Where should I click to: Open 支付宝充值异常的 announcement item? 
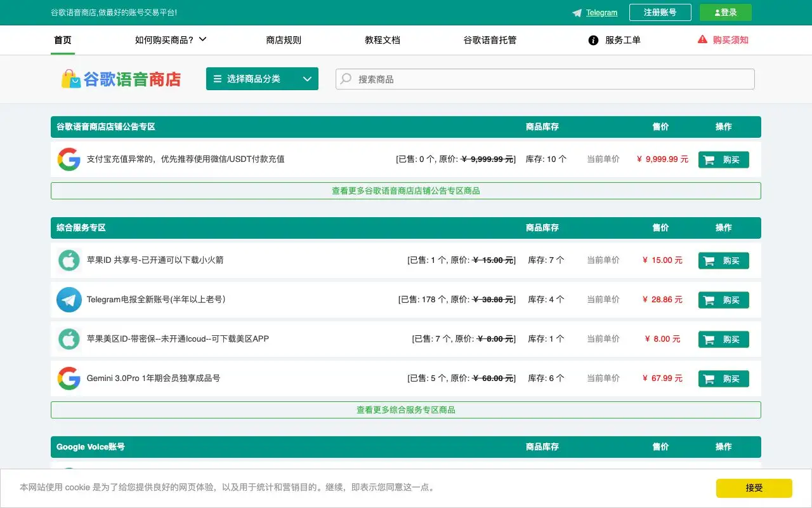coord(185,159)
